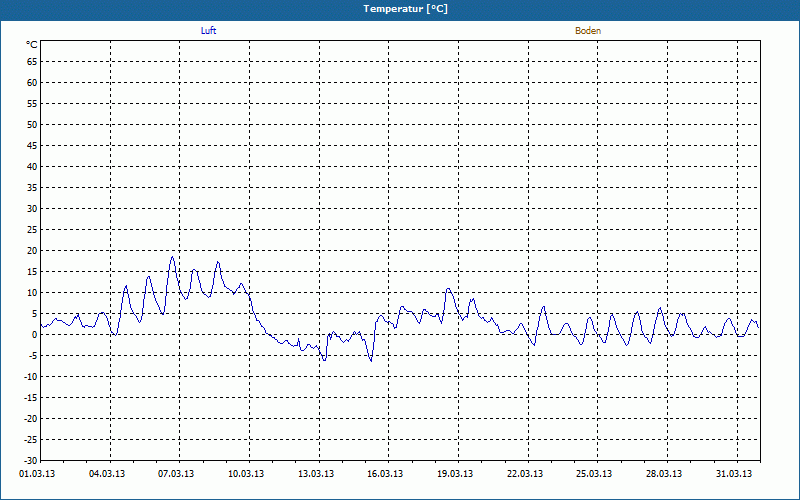Click the 25 y-axis value
Screen dimensions: 800x500
[32, 230]
